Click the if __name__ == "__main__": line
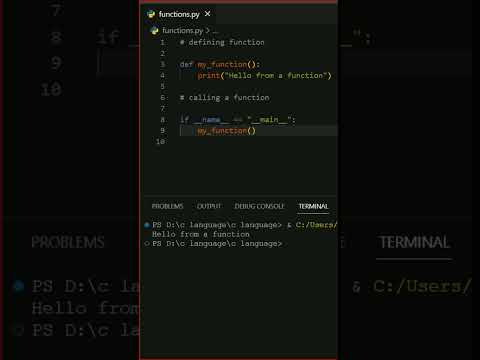The width and height of the screenshot is (480, 360). pos(237,119)
